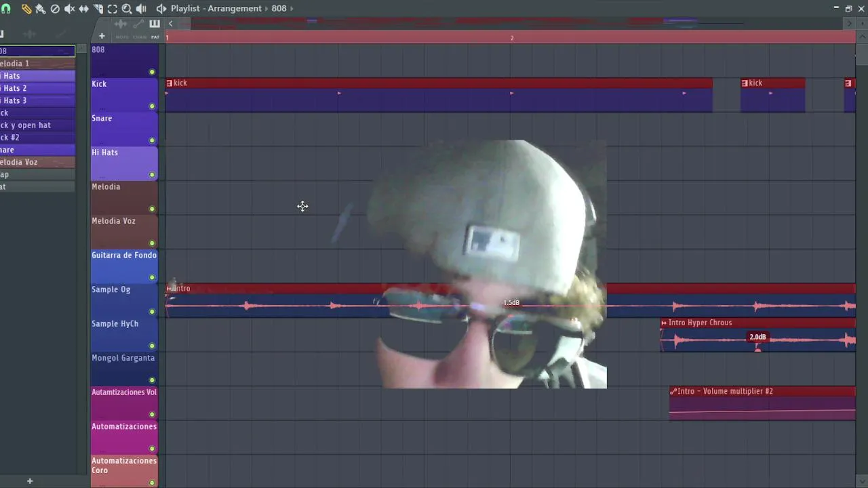Screen dimensions: 868x488
Task: Select the Slip tool
Action: pyautogui.click(x=83, y=9)
